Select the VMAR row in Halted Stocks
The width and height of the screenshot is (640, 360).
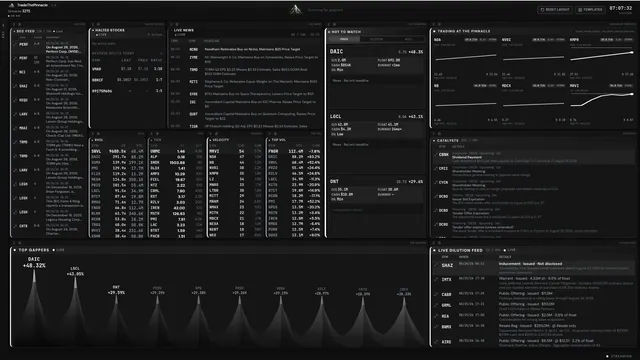click(x=127, y=69)
